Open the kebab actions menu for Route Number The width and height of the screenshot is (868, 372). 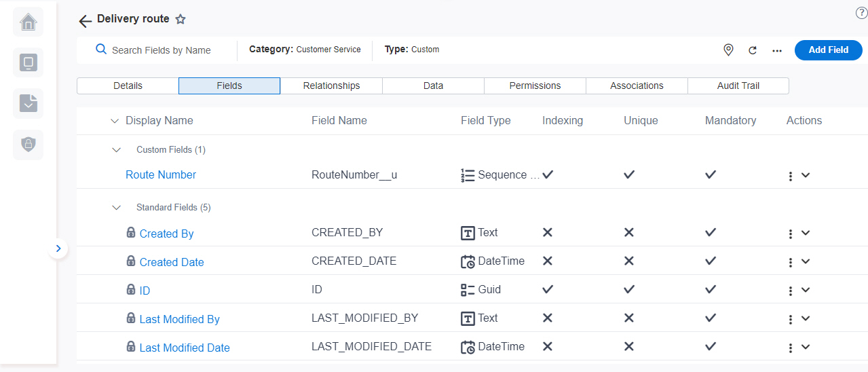[791, 176]
